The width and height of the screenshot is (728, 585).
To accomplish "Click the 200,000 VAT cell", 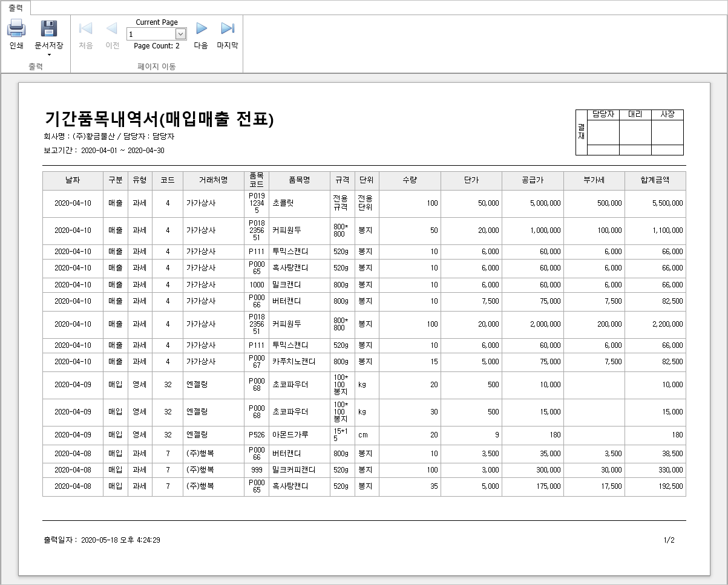I will pyautogui.click(x=594, y=324).
